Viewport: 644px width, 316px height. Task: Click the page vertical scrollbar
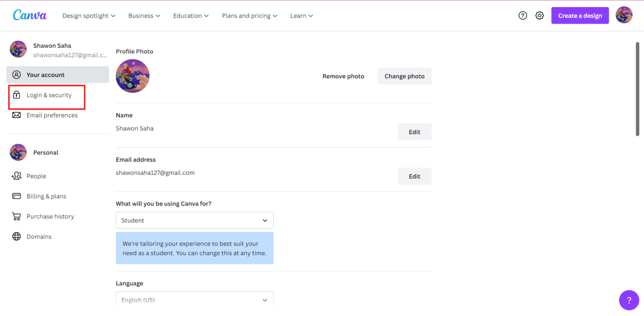(638, 89)
